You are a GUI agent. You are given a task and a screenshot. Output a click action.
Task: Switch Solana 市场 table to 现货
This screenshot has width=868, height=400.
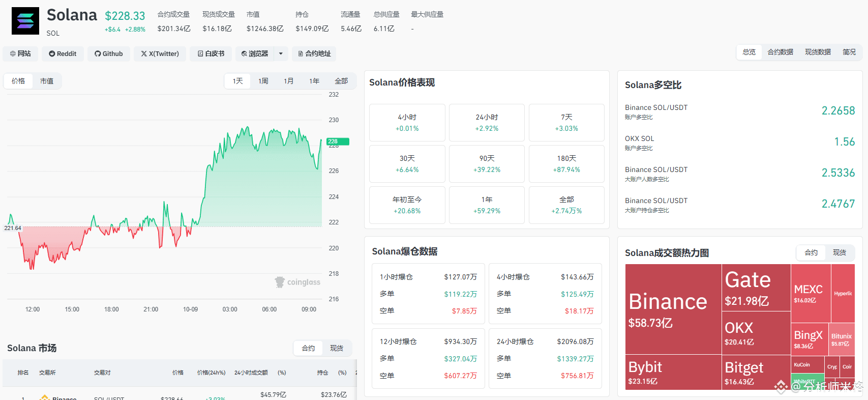[337, 348]
